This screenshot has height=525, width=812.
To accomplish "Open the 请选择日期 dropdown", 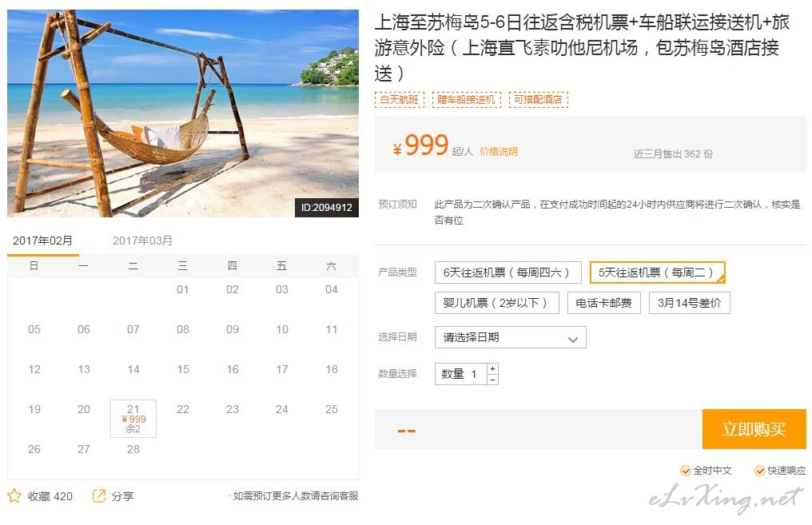I will [510, 337].
